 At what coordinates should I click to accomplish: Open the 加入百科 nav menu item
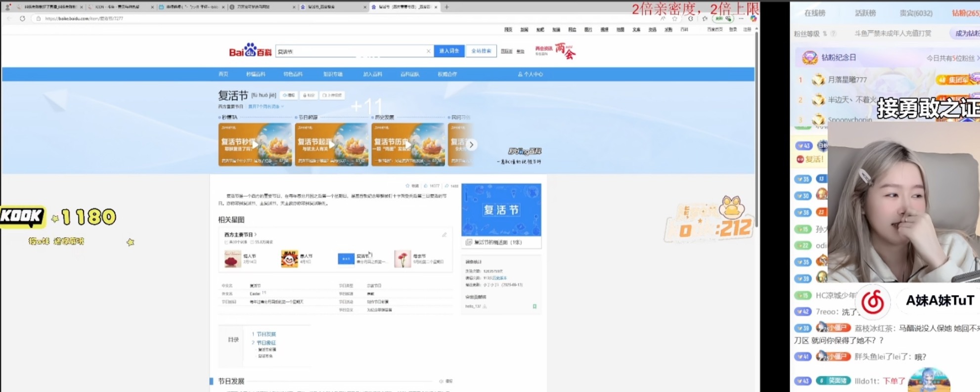point(372,74)
